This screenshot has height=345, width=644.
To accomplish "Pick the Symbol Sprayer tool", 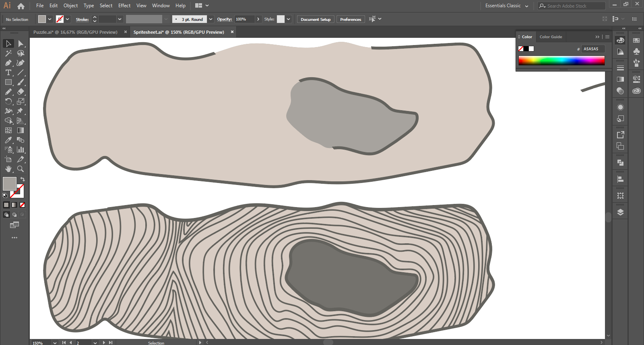I will click(8, 150).
